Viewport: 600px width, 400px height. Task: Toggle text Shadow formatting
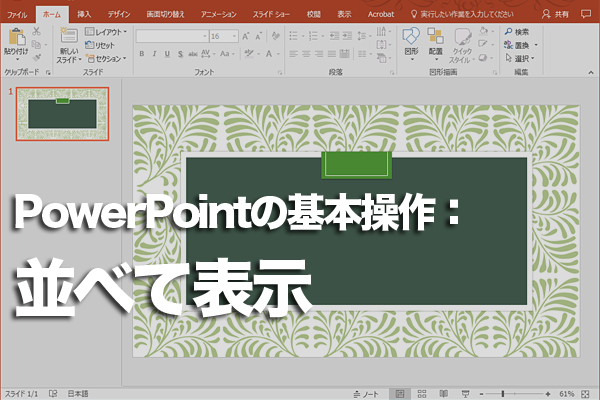click(180, 54)
